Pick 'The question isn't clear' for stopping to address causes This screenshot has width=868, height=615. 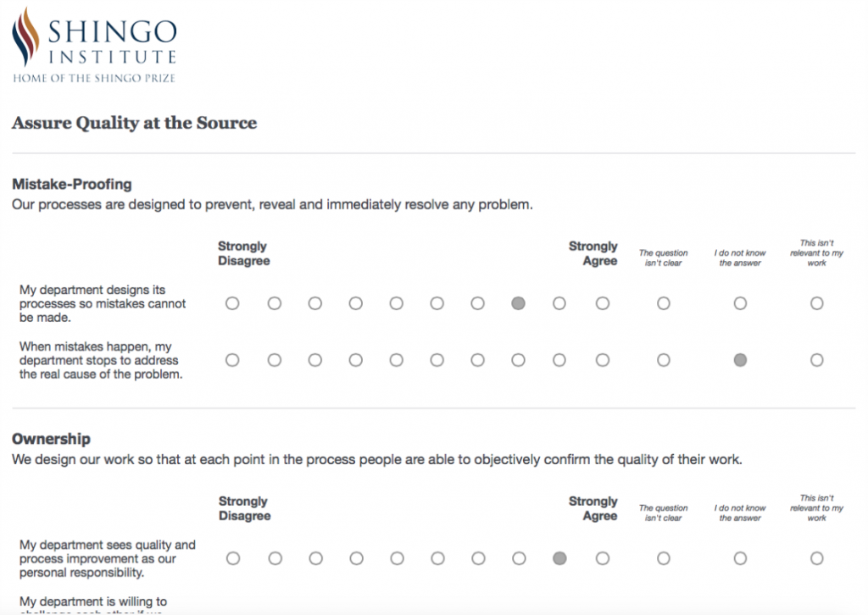(x=662, y=359)
